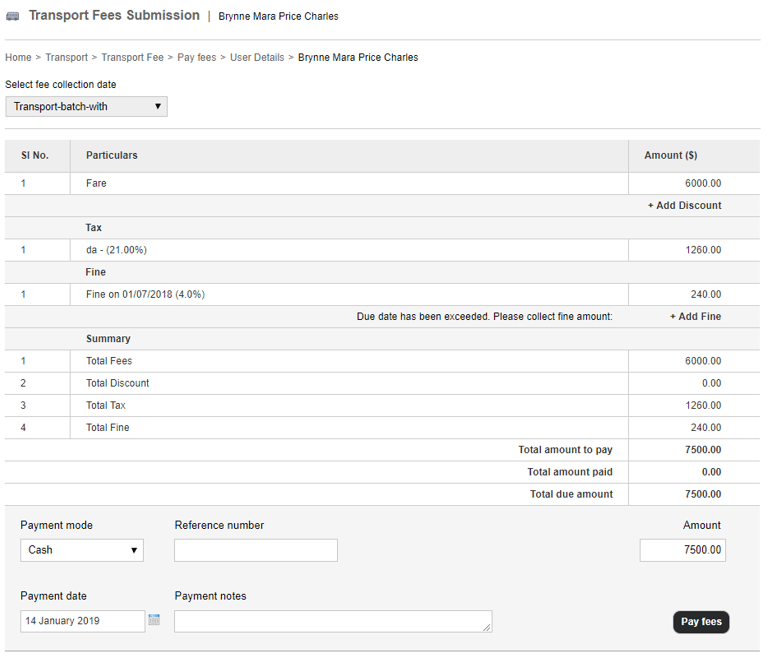Click the Summary section heading

coord(108,339)
